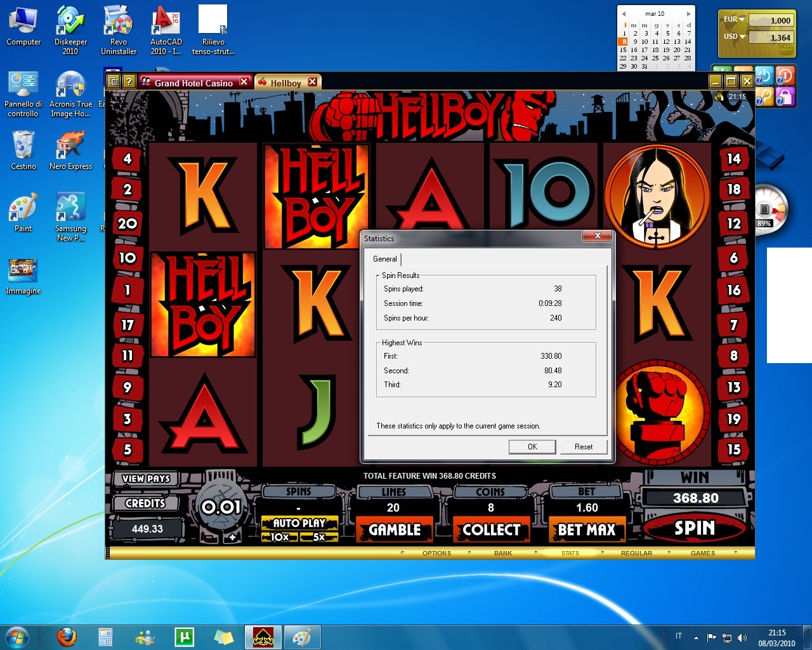
Task: Open the Revo Uninstaller shortcut
Action: tap(119, 30)
